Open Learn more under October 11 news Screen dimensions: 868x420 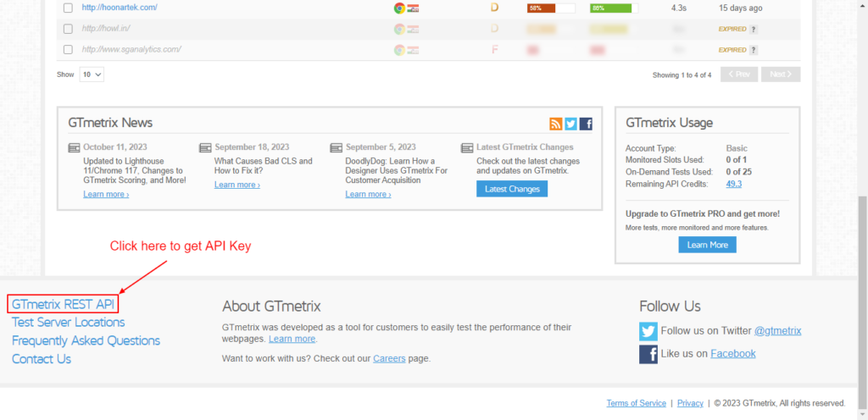click(x=106, y=195)
